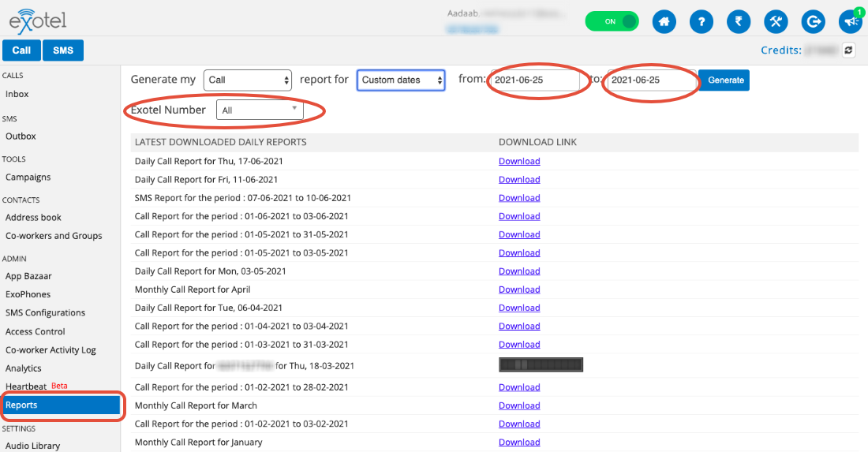Open the Help question mark icon

click(x=701, y=21)
